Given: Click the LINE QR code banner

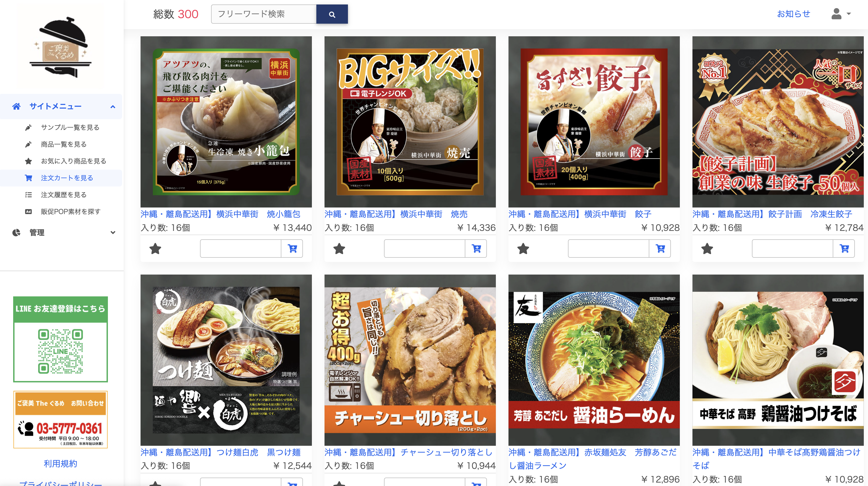Looking at the screenshot, I should point(61,339).
